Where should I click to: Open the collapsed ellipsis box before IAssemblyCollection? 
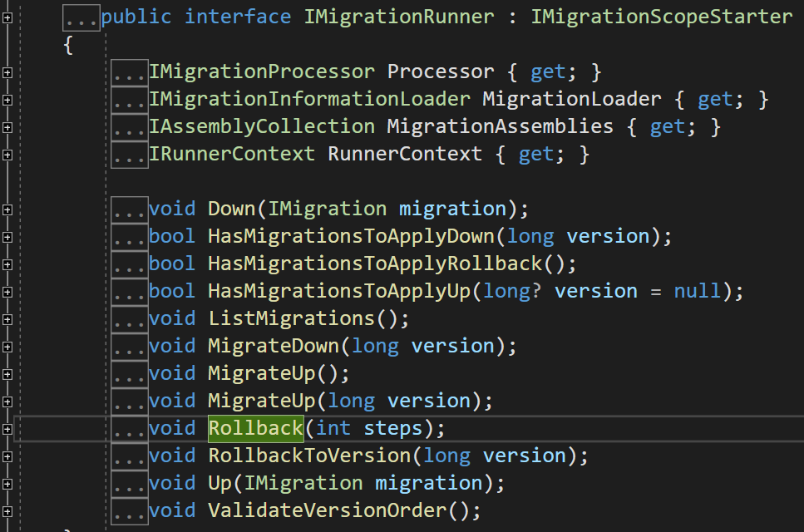click(x=130, y=128)
